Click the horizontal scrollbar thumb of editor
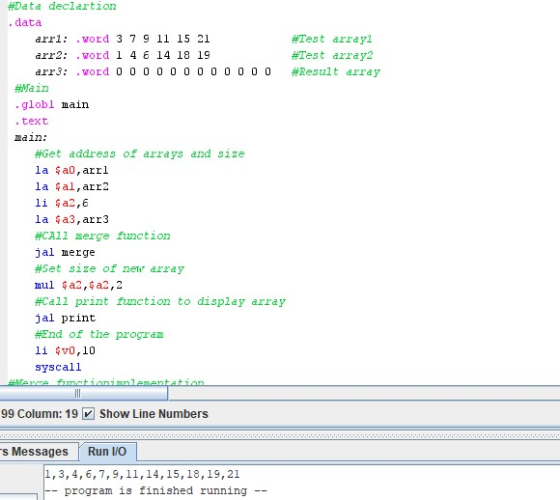Screen dimensions: 560x500 pyautogui.click(x=84, y=394)
